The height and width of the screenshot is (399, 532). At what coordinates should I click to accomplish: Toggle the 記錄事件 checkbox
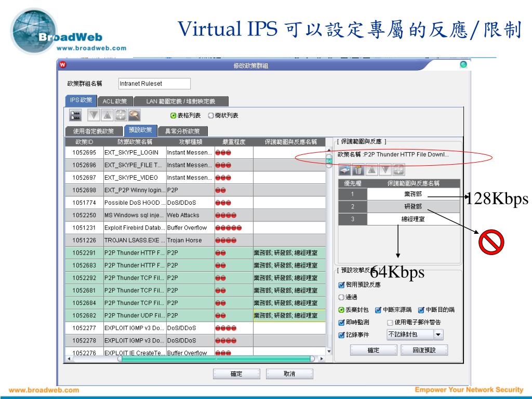click(x=341, y=335)
